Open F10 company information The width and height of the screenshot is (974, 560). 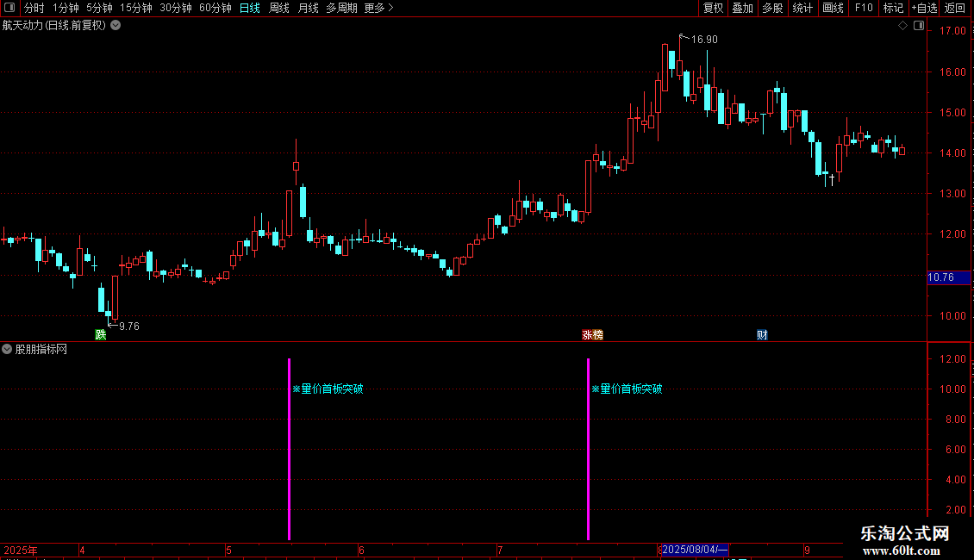click(864, 8)
